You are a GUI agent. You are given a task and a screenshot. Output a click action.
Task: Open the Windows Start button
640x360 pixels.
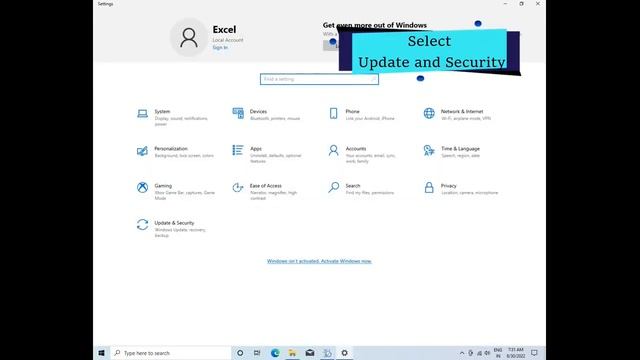[102, 353]
